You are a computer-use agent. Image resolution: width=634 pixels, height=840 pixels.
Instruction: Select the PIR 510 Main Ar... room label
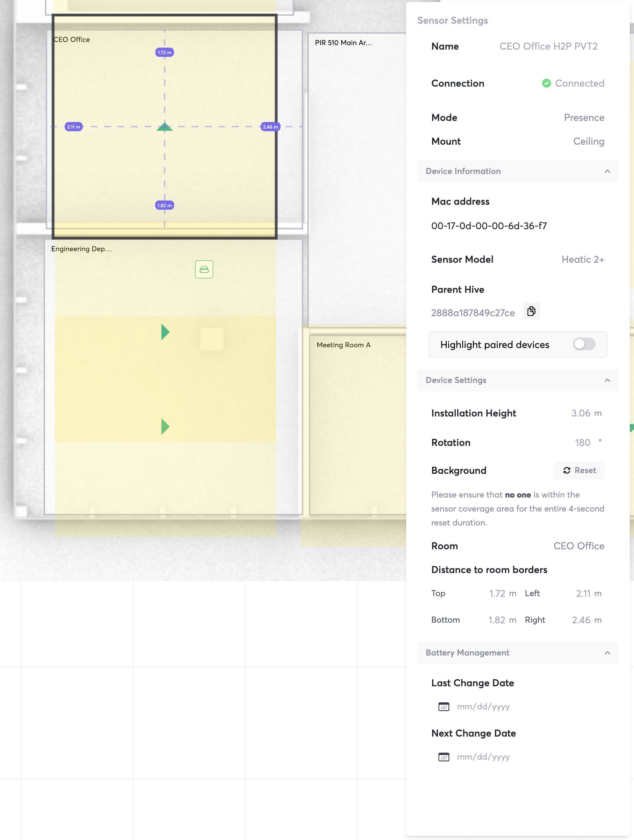(344, 43)
